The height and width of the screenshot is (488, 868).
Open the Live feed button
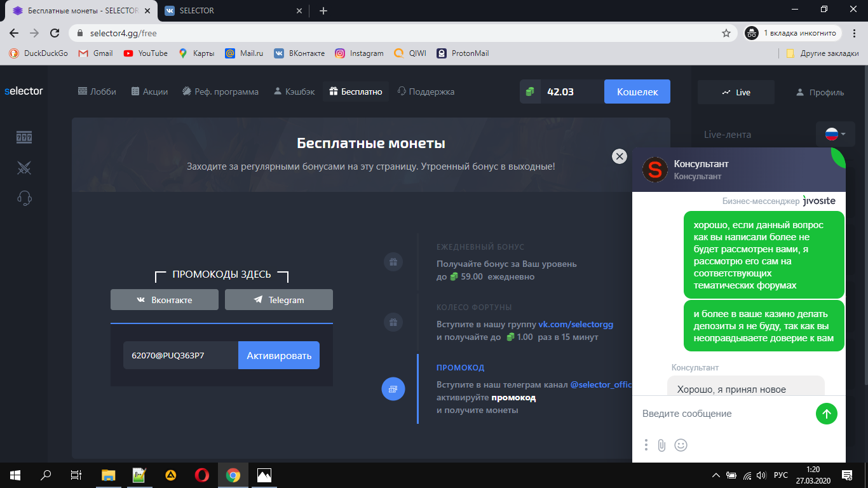[x=736, y=92]
